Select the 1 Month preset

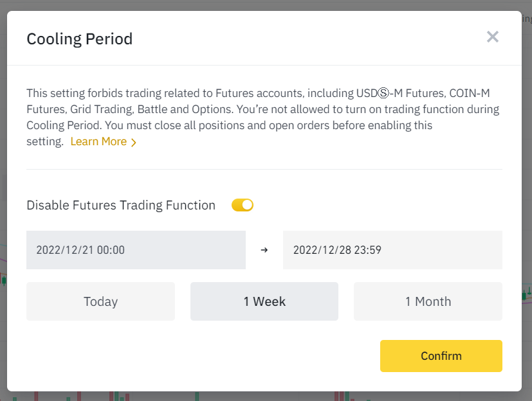[427, 301]
